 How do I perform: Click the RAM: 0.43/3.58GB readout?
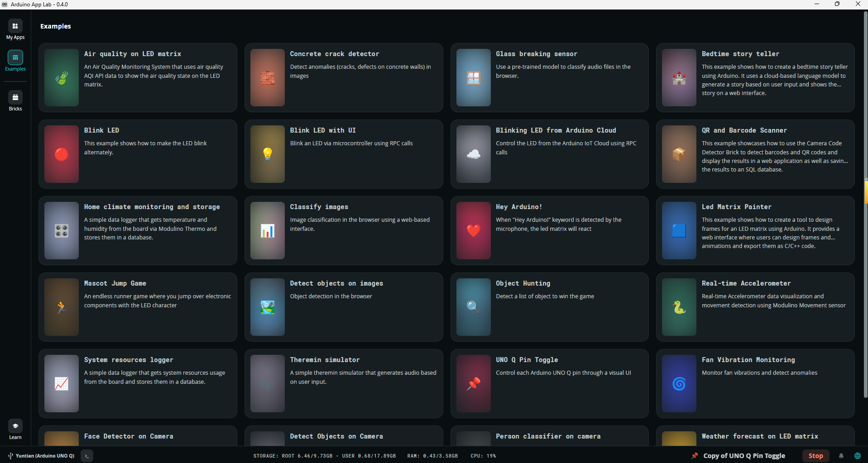point(432,456)
